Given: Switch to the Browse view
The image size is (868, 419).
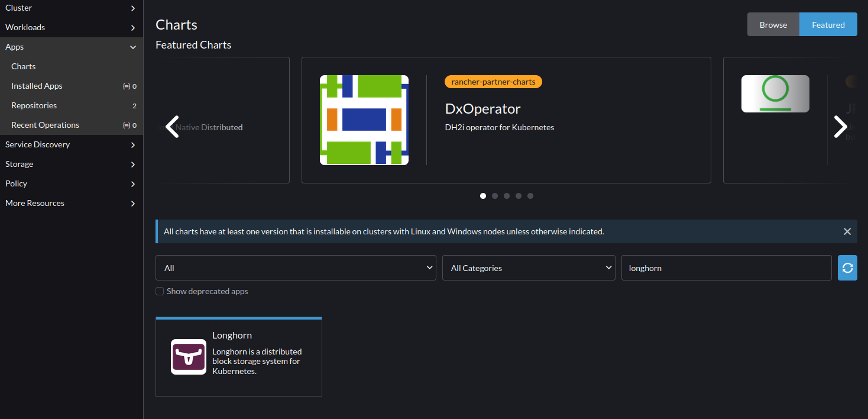Looking at the screenshot, I should (773, 25).
